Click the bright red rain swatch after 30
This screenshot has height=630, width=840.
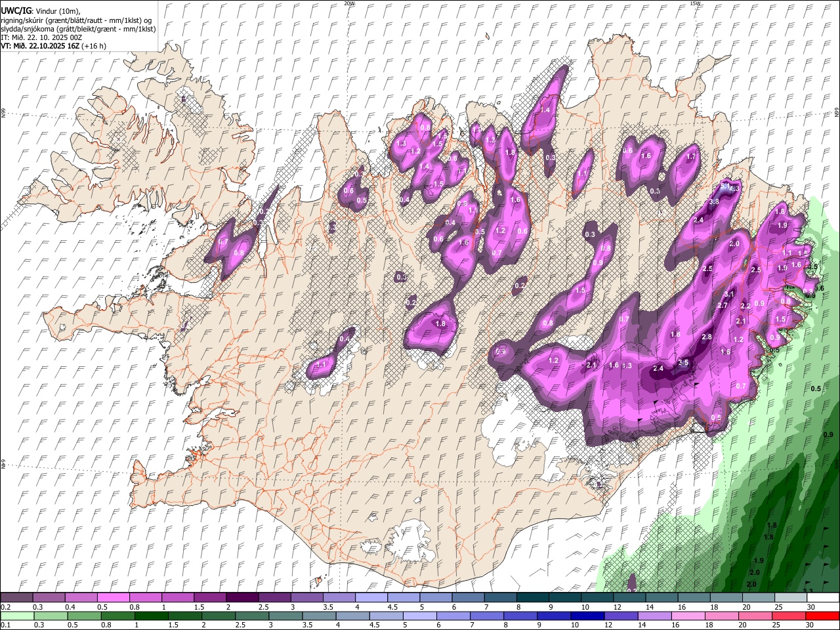tap(822, 616)
